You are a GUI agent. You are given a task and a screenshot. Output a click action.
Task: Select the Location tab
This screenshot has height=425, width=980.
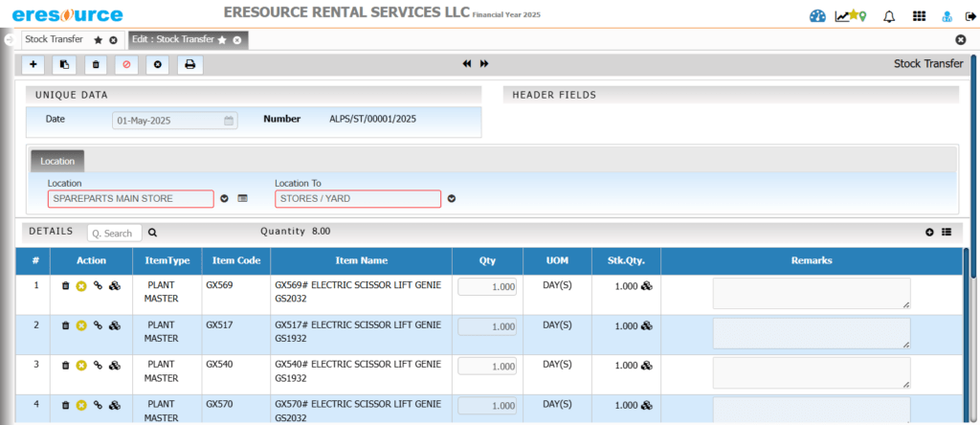57,162
